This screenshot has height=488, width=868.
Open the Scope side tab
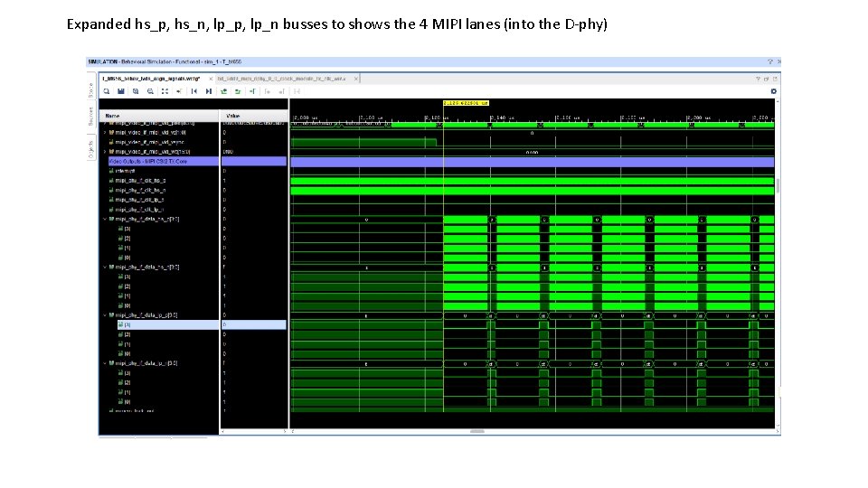91,89
